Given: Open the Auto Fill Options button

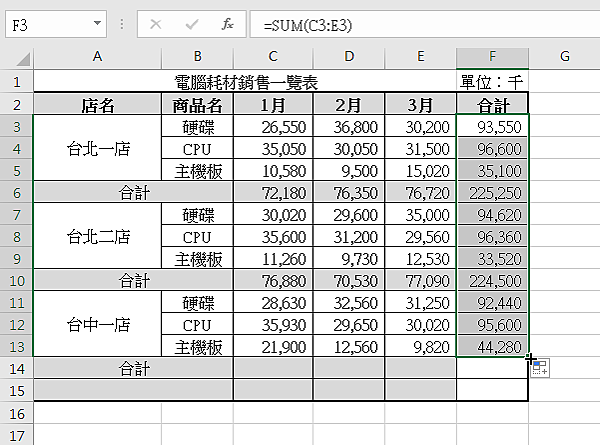Looking at the screenshot, I should click(540, 368).
